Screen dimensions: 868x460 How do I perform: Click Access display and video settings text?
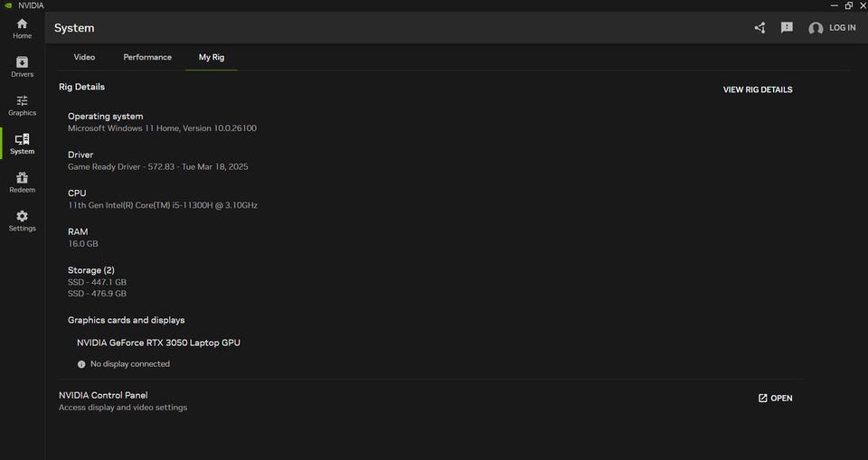pyautogui.click(x=123, y=408)
